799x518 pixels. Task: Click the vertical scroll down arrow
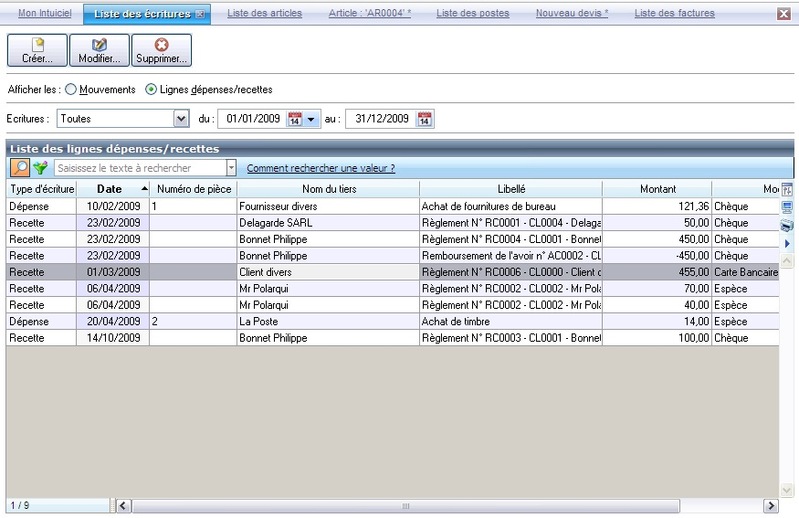787,490
